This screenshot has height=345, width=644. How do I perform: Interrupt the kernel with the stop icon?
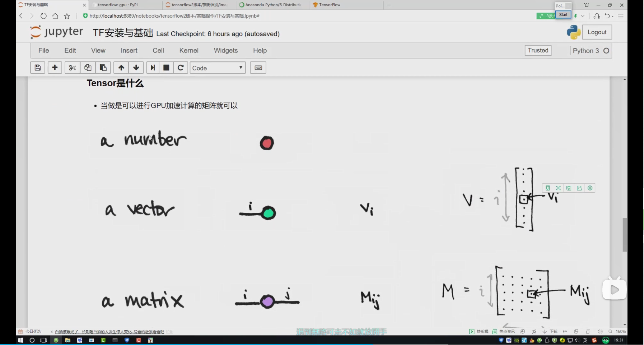[166, 68]
